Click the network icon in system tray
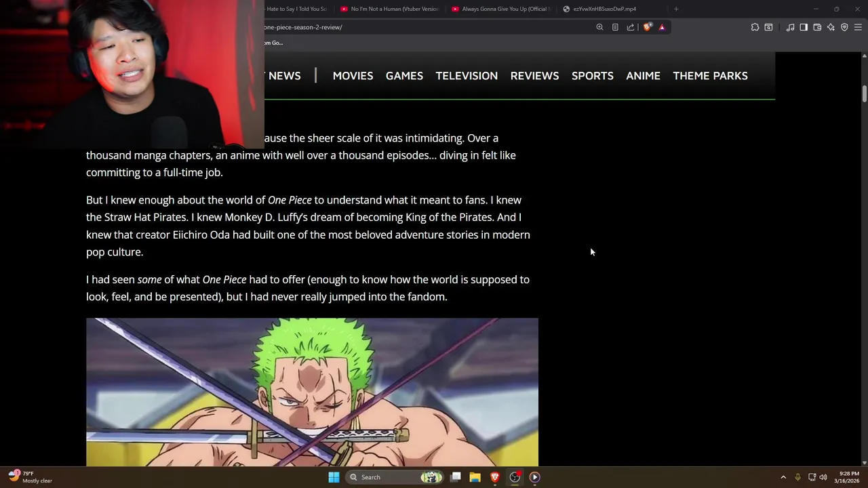 click(812, 477)
